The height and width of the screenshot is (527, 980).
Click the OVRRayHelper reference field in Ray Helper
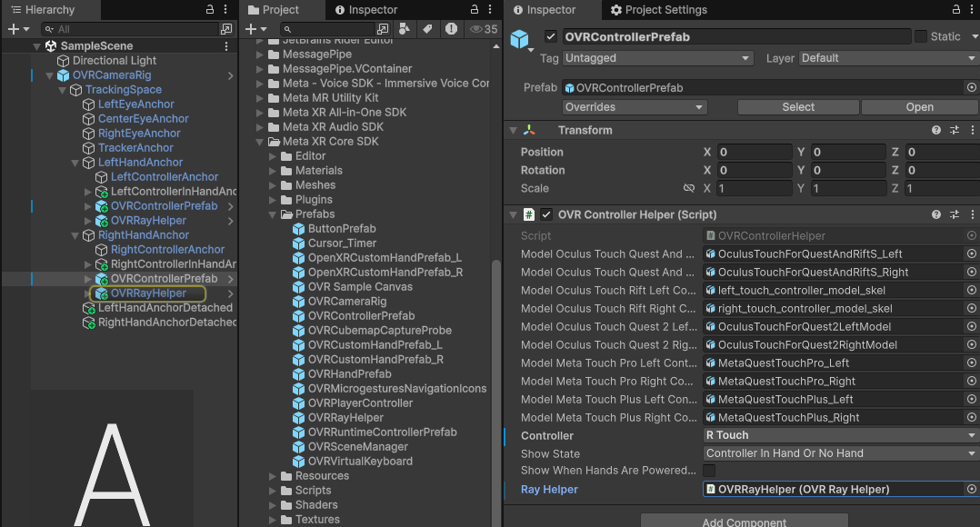pos(835,489)
